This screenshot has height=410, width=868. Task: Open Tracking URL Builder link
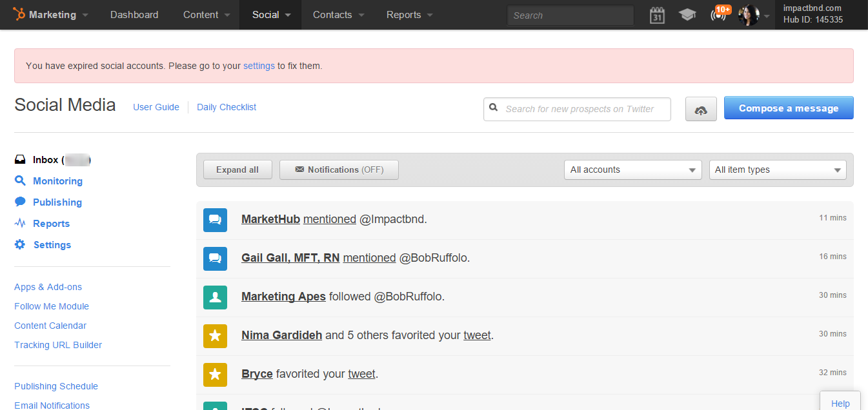58,345
